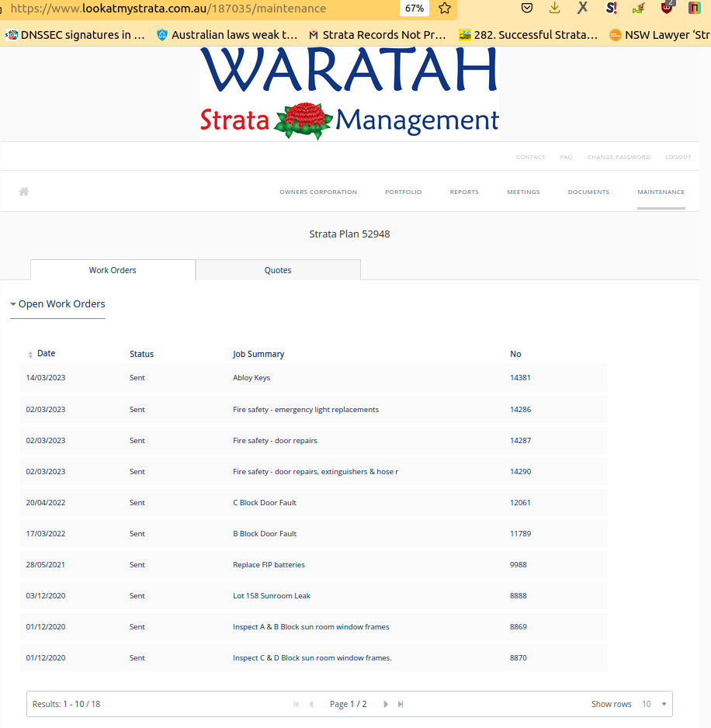
Task: Switch to the Work Orders tab
Action: (113, 270)
